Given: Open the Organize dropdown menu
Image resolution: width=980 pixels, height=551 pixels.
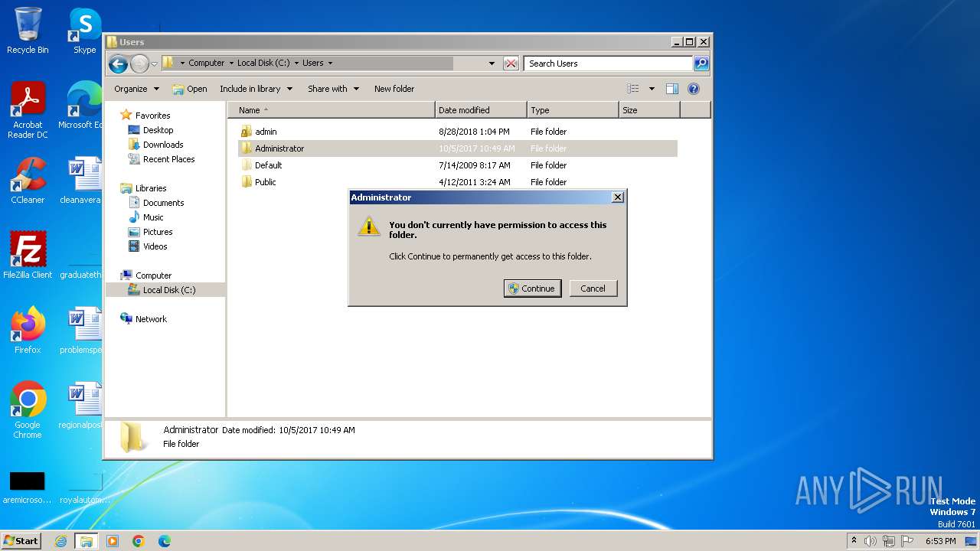Looking at the screenshot, I should pos(136,89).
